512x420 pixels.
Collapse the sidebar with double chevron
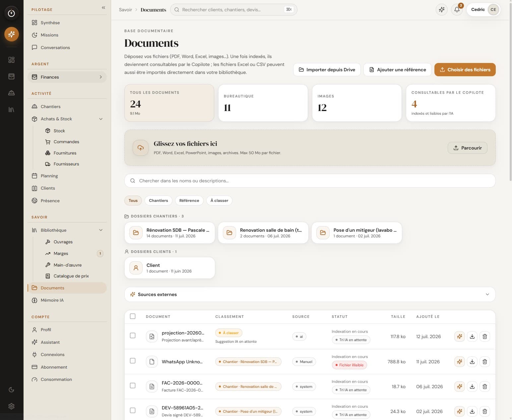tap(103, 8)
